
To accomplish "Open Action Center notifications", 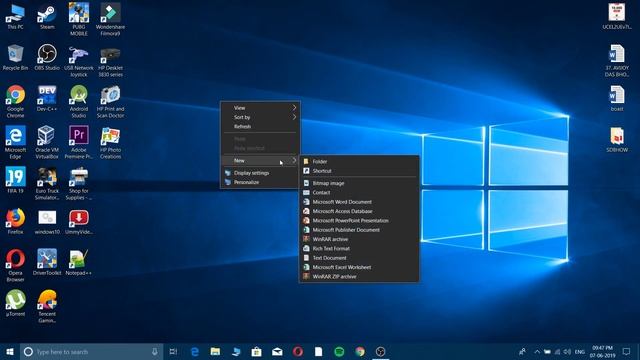I will pos(626,351).
